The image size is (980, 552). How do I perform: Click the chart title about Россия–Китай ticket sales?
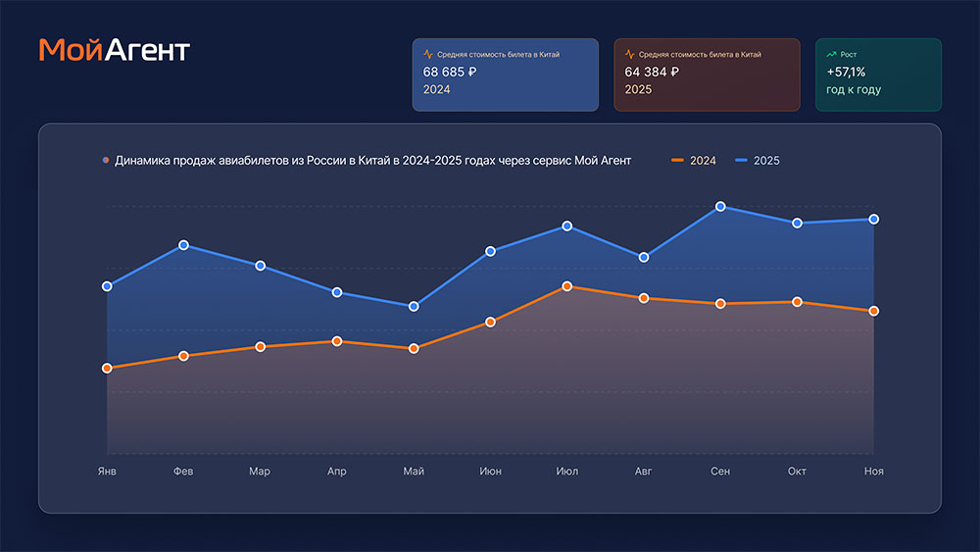372,160
